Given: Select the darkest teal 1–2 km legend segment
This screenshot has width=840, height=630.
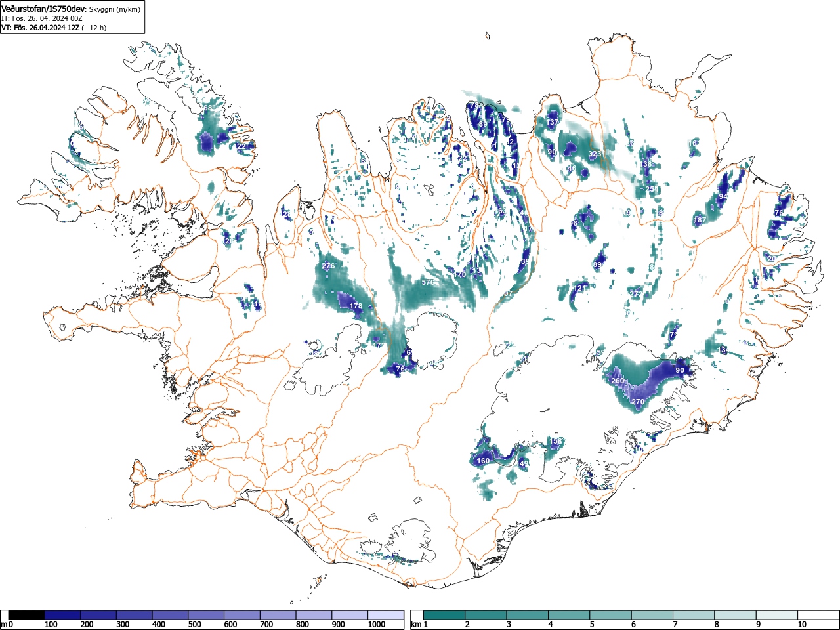Looking at the screenshot, I should coord(445,615).
